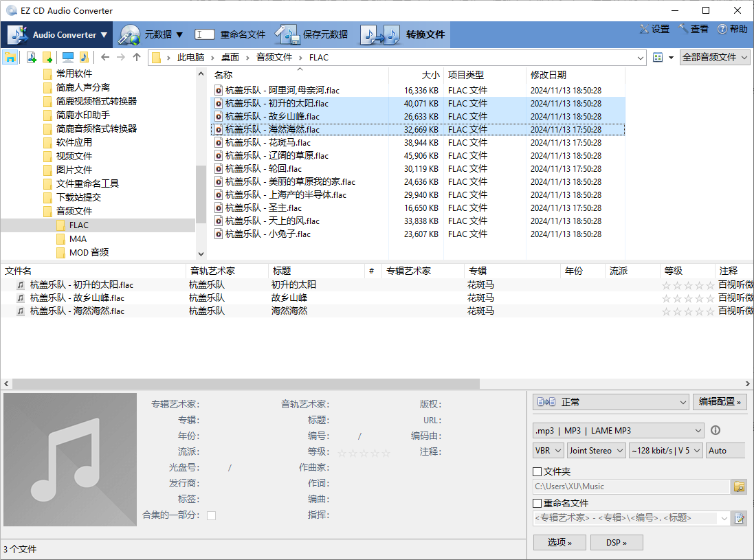This screenshot has height=560, width=754.
Task: Open the Joint Stereo channel dropdown
Action: tap(595, 450)
